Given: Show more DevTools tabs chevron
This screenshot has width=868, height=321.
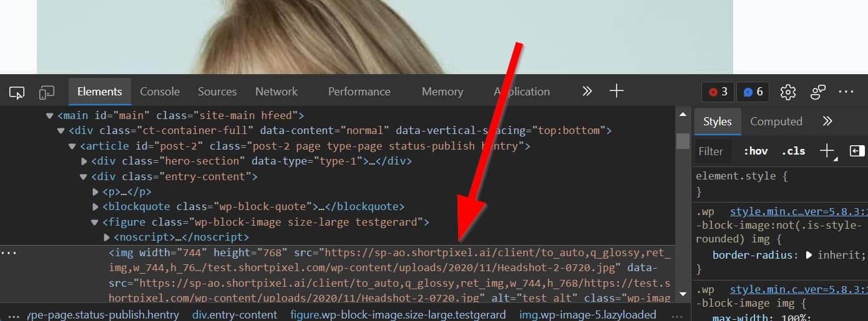Looking at the screenshot, I should point(587,91).
